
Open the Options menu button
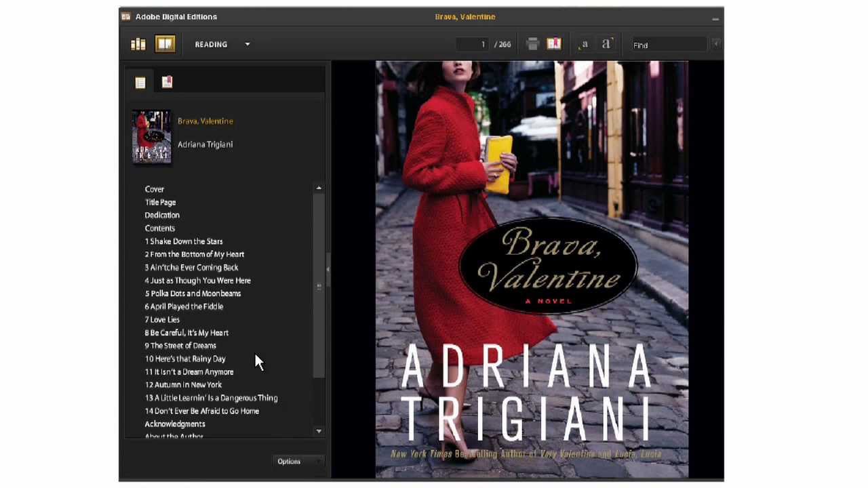pos(297,462)
